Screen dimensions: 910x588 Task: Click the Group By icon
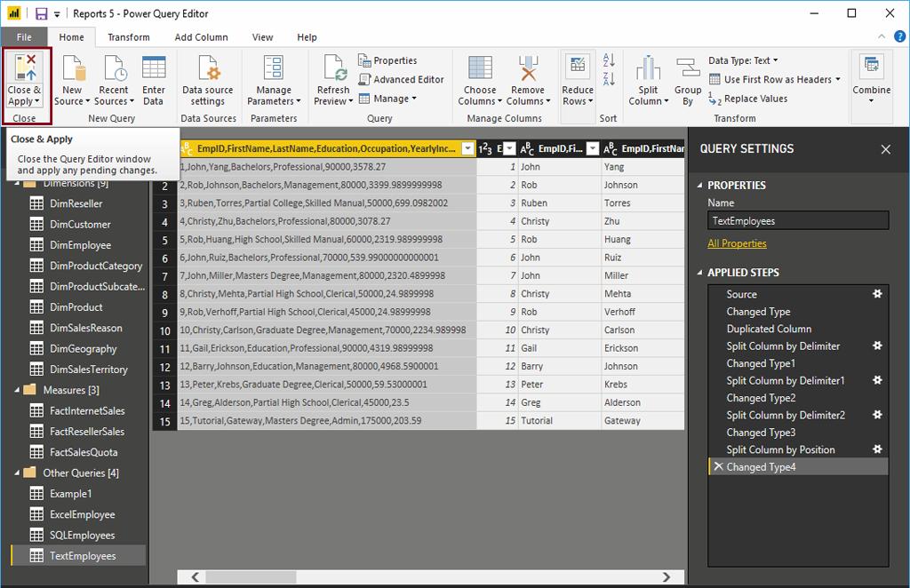point(687,69)
